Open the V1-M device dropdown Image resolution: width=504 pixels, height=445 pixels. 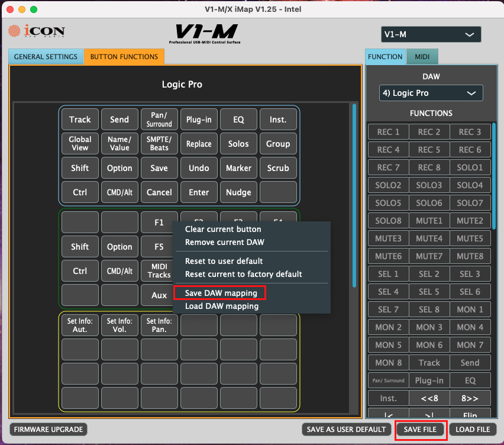[431, 34]
